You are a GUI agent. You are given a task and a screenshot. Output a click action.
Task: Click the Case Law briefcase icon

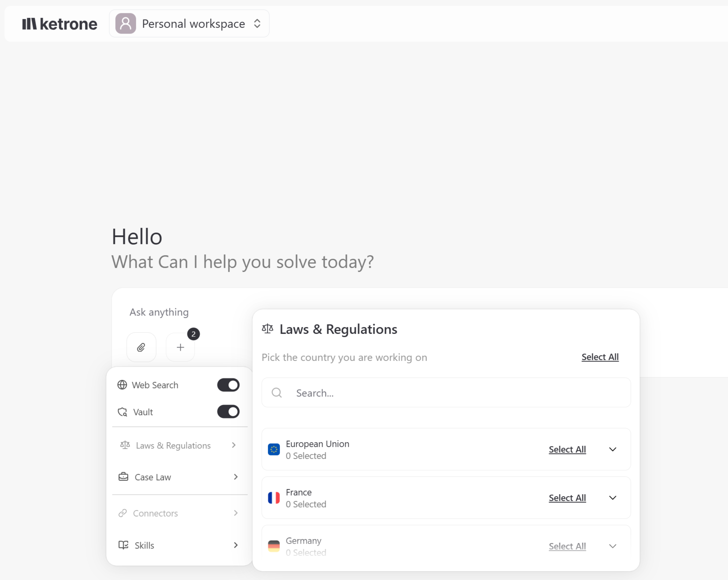(x=123, y=476)
